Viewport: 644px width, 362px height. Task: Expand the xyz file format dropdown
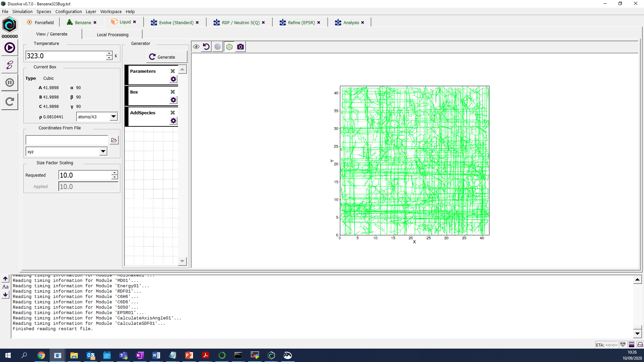(x=103, y=152)
